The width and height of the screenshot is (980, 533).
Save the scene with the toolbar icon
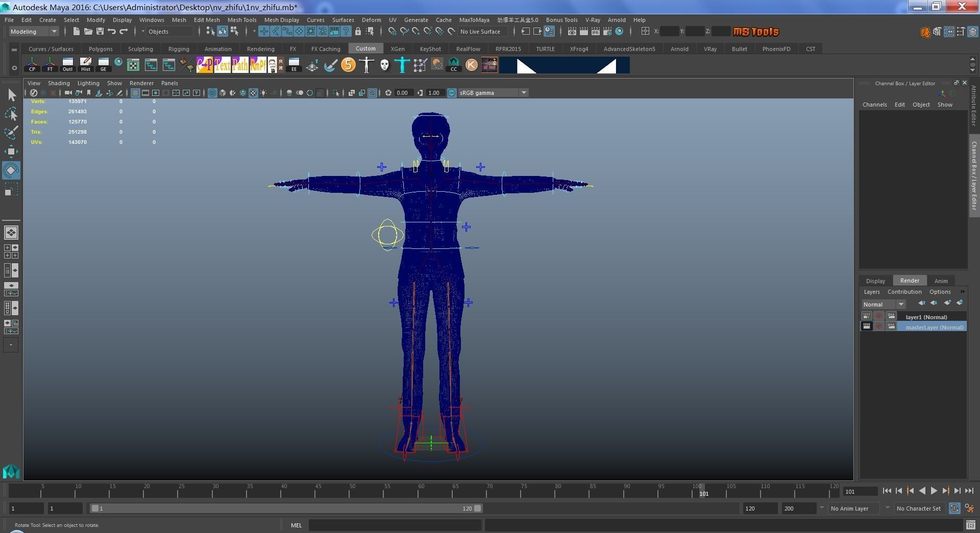(100, 32)
